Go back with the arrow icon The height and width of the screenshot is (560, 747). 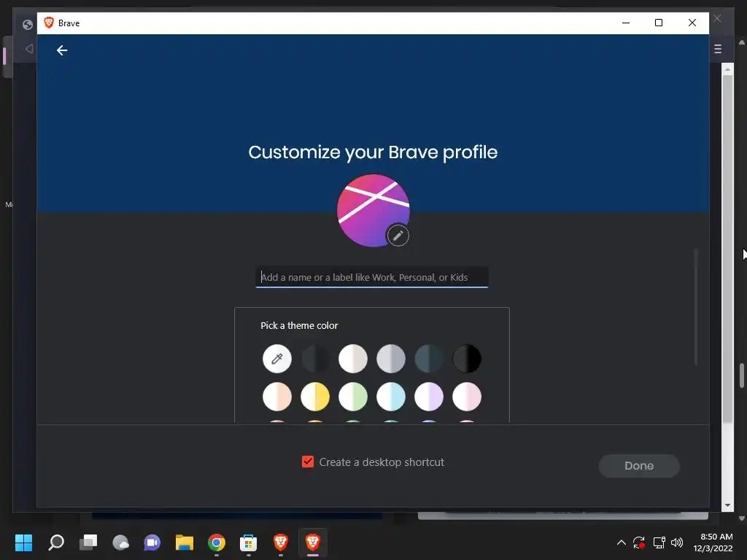(x=62, y=50)
